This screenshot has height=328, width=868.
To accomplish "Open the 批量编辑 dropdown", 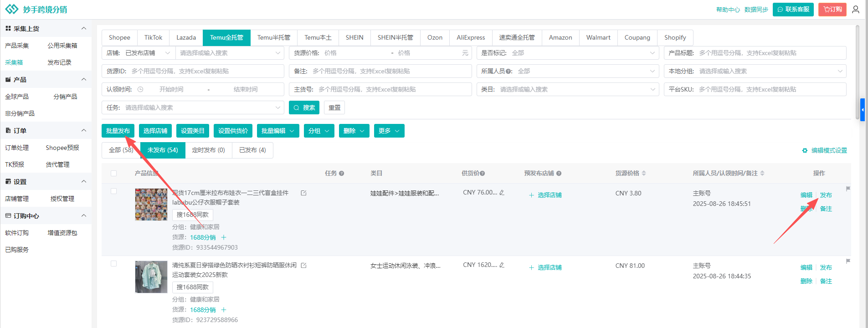I will tap(277, 131).
